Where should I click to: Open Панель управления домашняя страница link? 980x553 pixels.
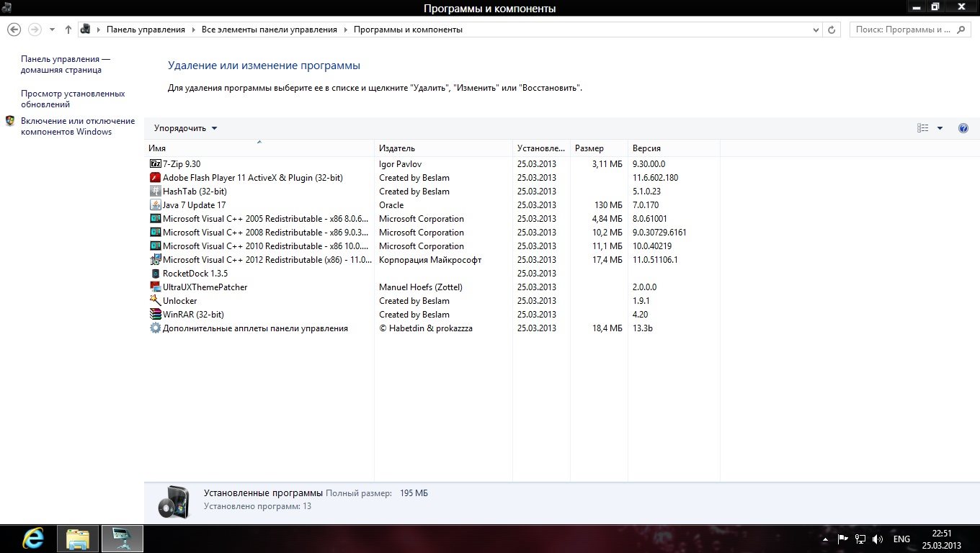(x=66, y=65)
